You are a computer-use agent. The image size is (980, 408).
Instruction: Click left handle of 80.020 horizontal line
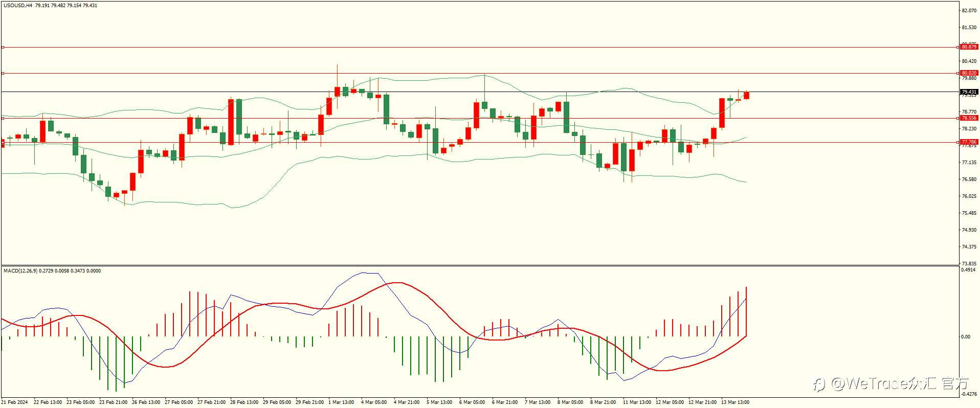(3, 73)
